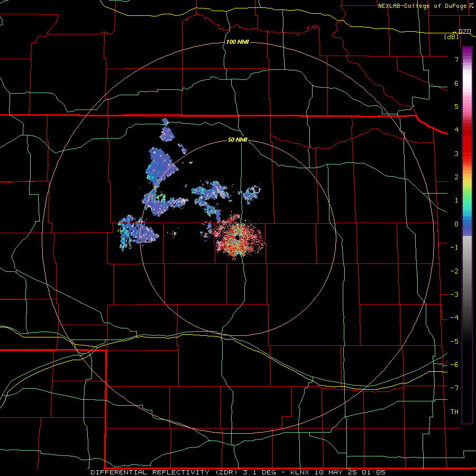Click the 50 NMI range ring label
Image resolution: width=476 pixels, height=476 pixels.
click(237, 140)
